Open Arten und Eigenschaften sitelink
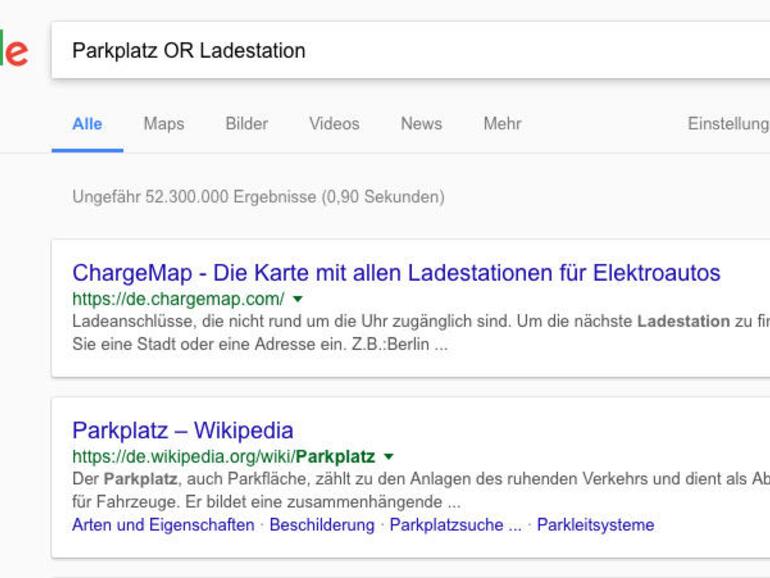 click(163, 524)
